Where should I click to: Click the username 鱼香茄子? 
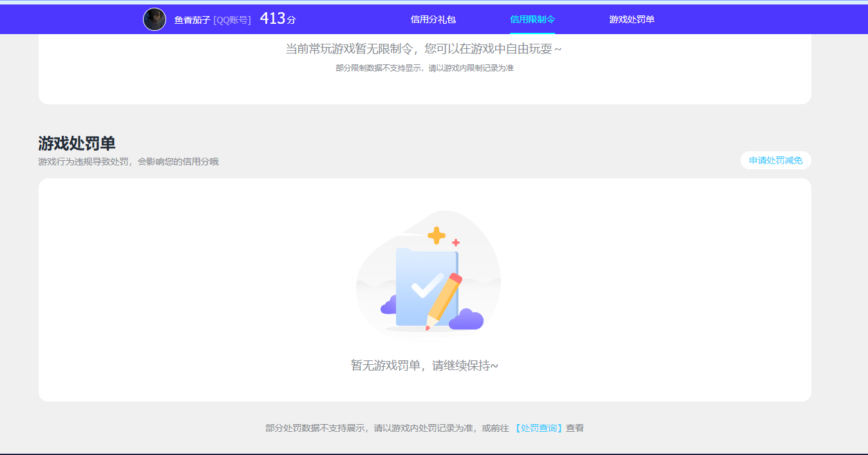point(193,20)
